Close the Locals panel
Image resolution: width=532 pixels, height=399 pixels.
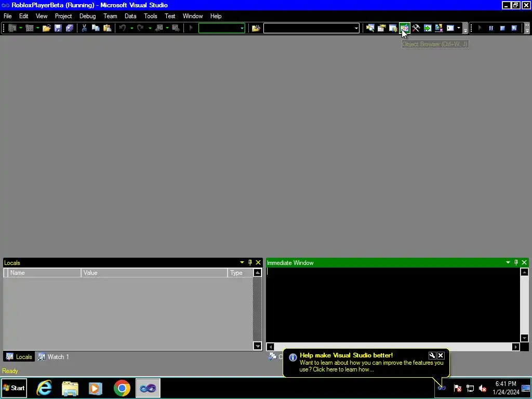(258, 262)
